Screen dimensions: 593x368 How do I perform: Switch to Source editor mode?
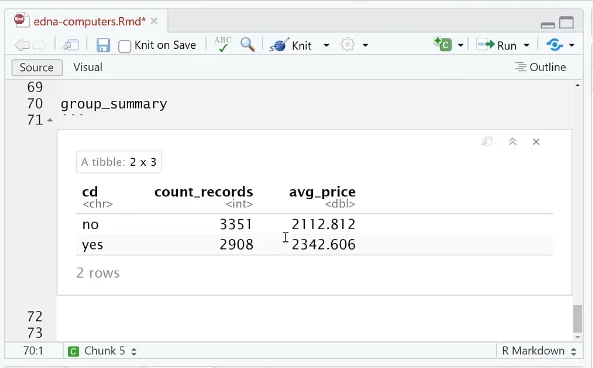37,67
